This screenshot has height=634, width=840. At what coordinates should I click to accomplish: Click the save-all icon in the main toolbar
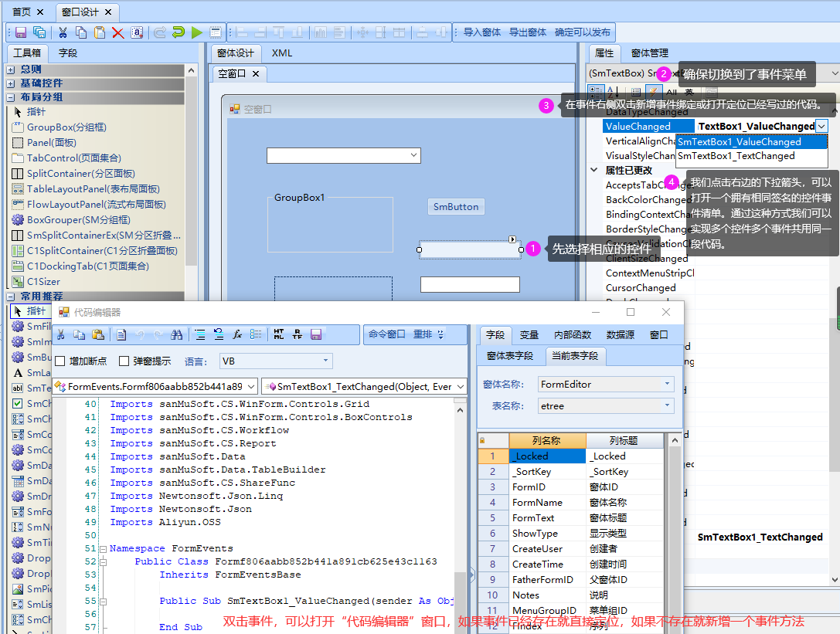tap(39, 32)
